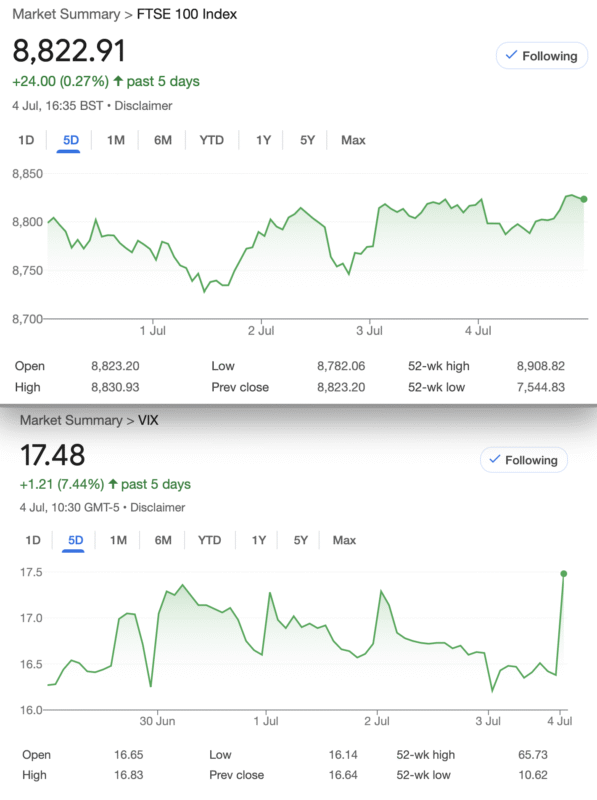The width and height of the screenshot is (597, 800).
Task: Click the 8,822.91 index value
Action: point(69,51)
